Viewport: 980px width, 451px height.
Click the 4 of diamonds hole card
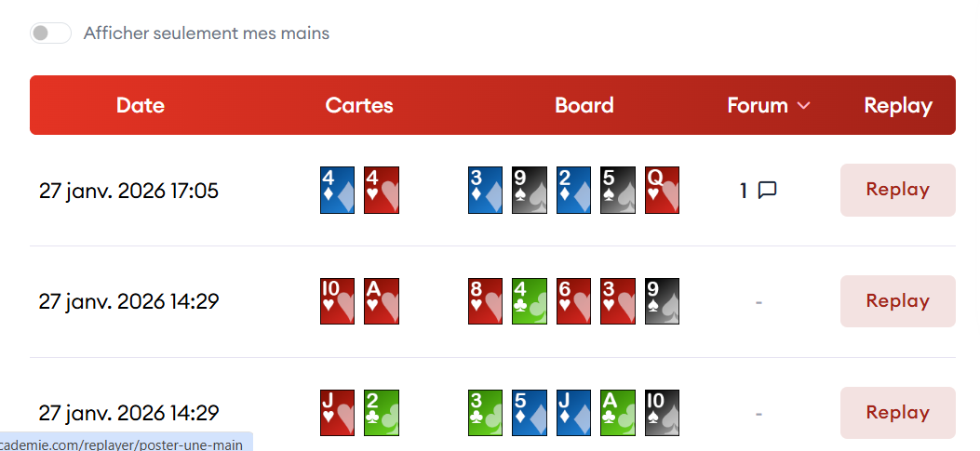337,191
